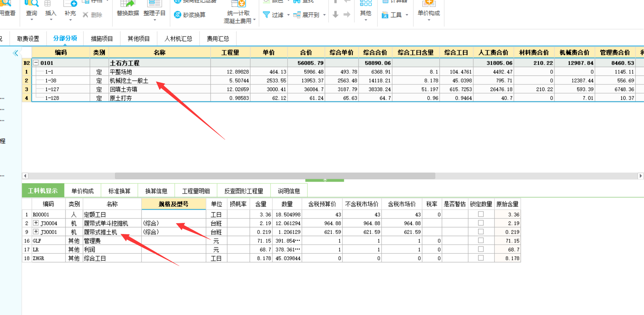The image size is (644, 315).
Task: Select the 反查图形工程量 tab
Action: [x=244, y=191]
